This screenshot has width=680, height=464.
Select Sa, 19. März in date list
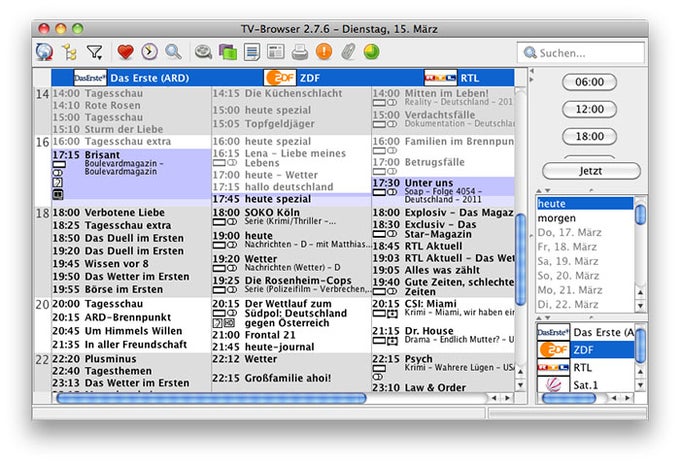click(x=585, y=261)
